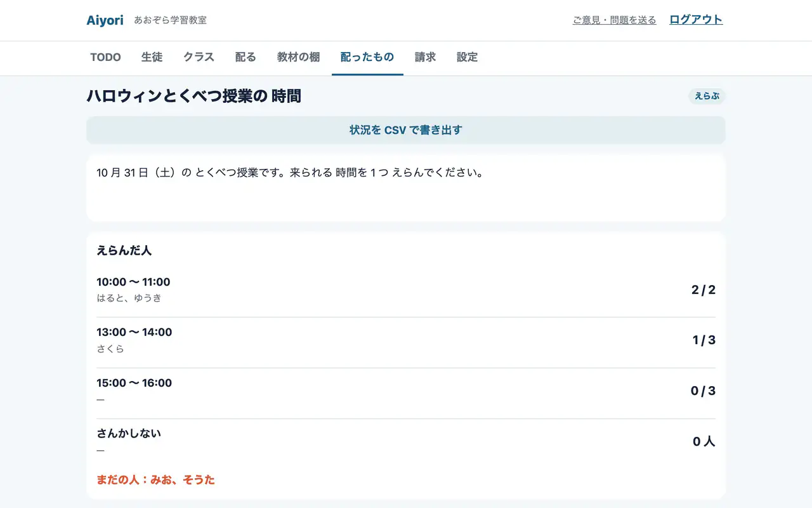This screenshot has width=812, height=508.
Task: Click the 0 人 count
Action: (x=704, y=442)
